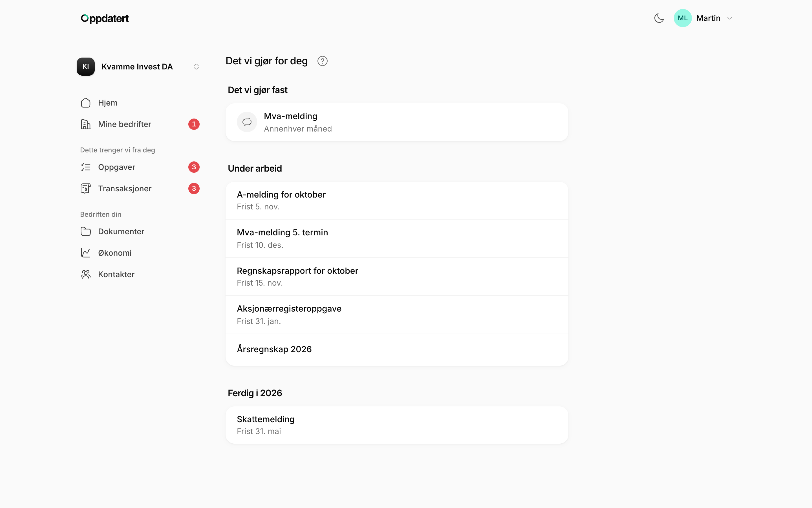Click the Hjem house icon

pos(85,103)
